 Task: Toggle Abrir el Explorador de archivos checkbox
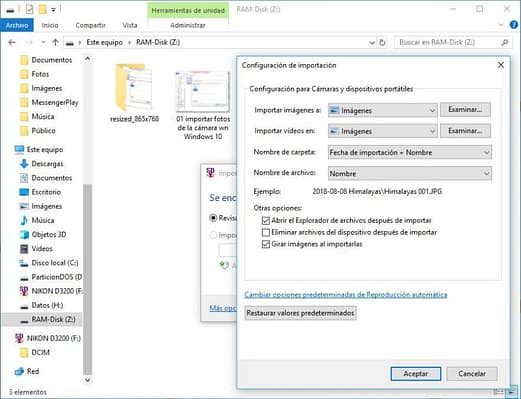[x=266, y=221]
